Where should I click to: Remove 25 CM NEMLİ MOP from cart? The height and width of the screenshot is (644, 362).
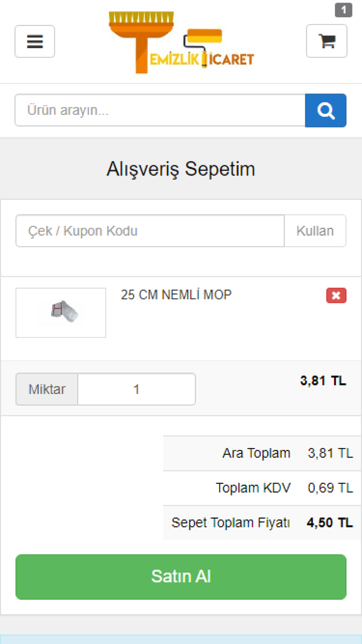click(336, 295)
